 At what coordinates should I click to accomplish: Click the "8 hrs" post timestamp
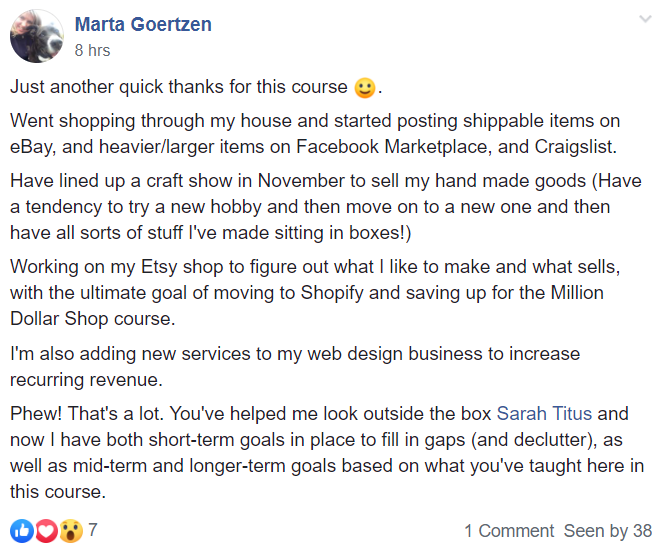pos(92,50)
